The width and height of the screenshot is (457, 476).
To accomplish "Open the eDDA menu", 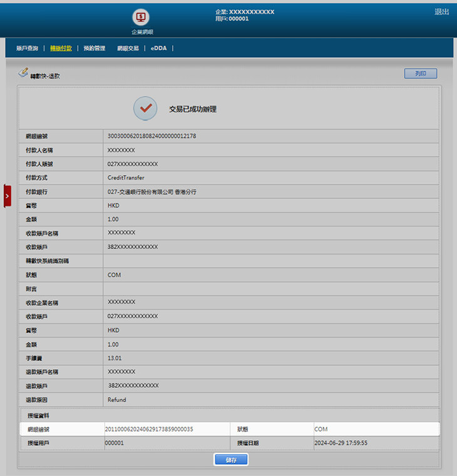I will (158, 48).
